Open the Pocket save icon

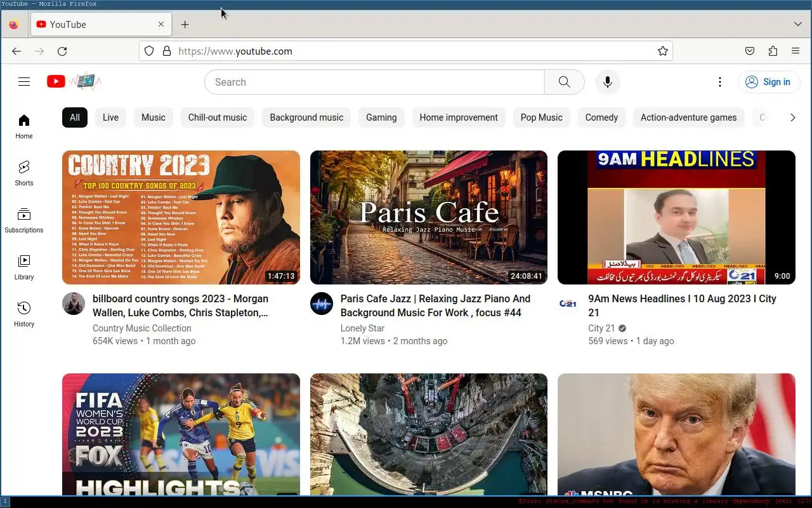coord(750,51)
